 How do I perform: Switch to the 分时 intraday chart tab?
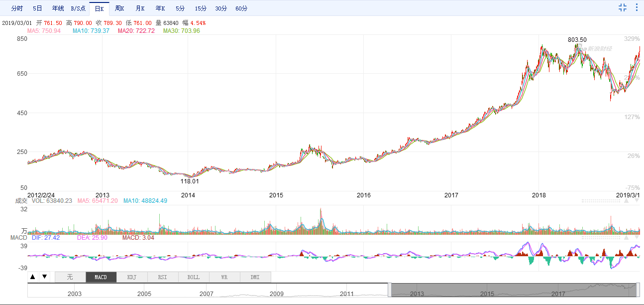click(17, 8)
